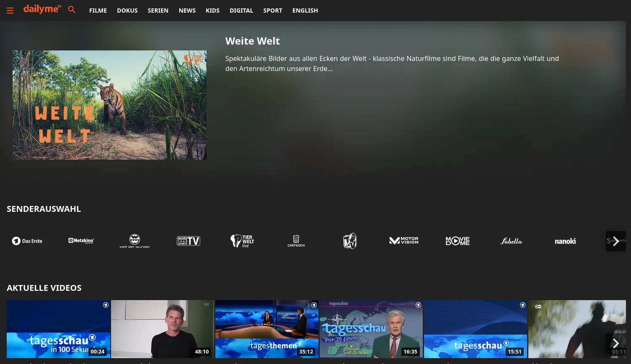Open the Motorvision channel
This screenshot has width=631, height=364.
tap(404, 241)
